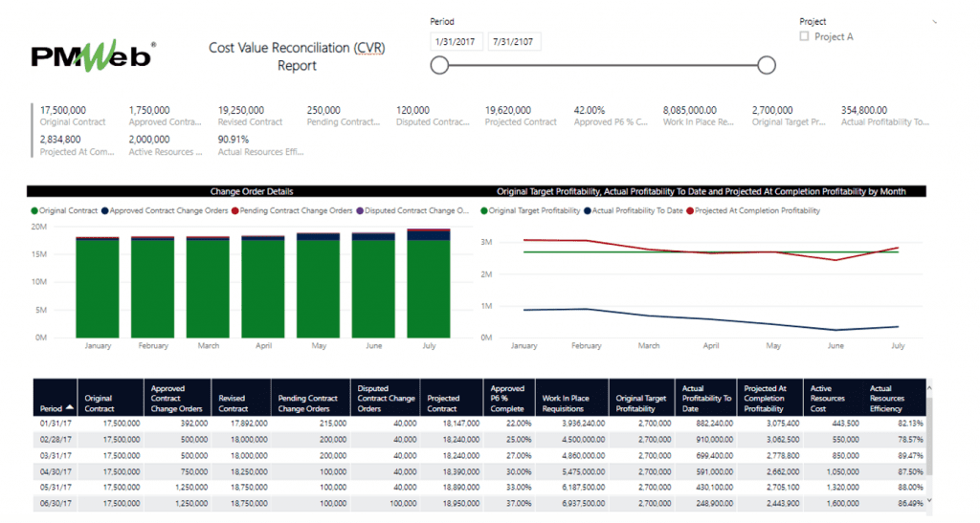Select the July bar in chart

click(x=429, y=284)
